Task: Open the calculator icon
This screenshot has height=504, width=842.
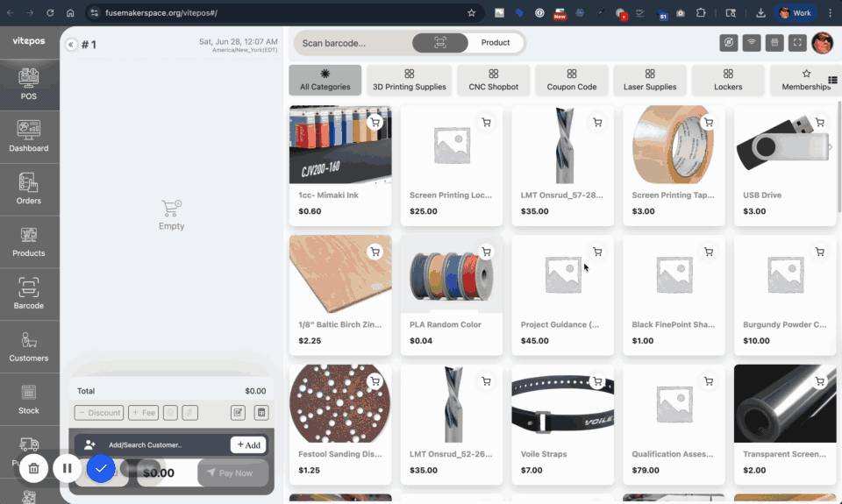Action: (x=261, y=412)
